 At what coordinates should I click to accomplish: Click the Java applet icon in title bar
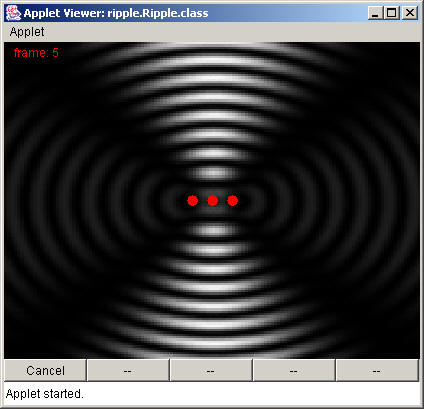pos(13,13)
